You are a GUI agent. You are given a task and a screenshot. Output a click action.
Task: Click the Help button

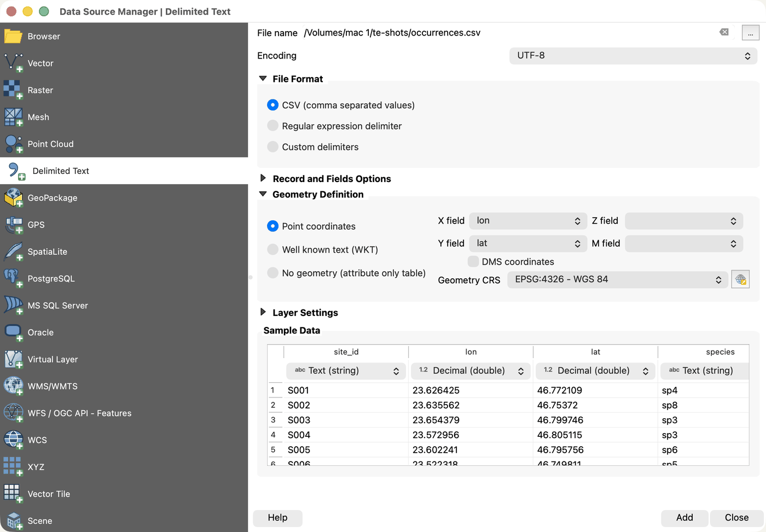(277, 518)
